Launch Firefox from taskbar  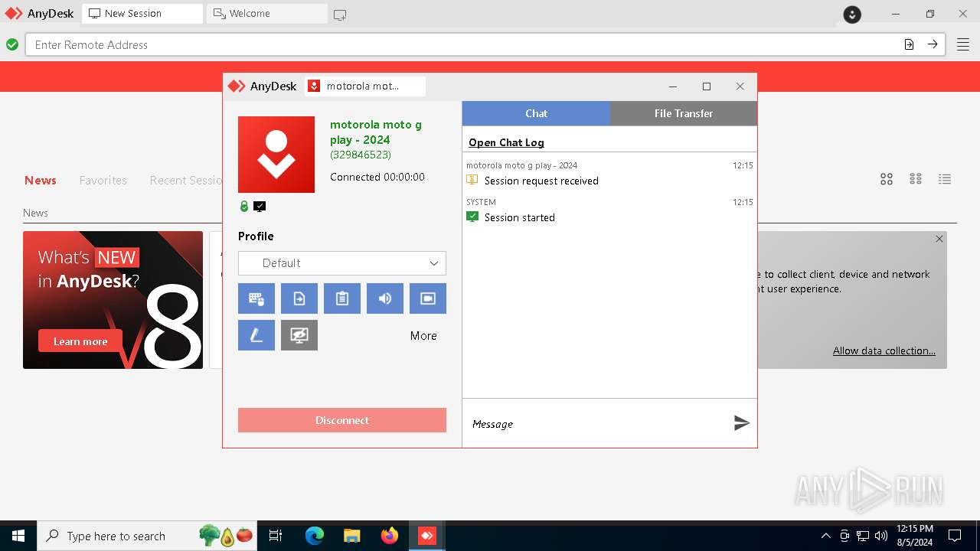pos(389,536)
